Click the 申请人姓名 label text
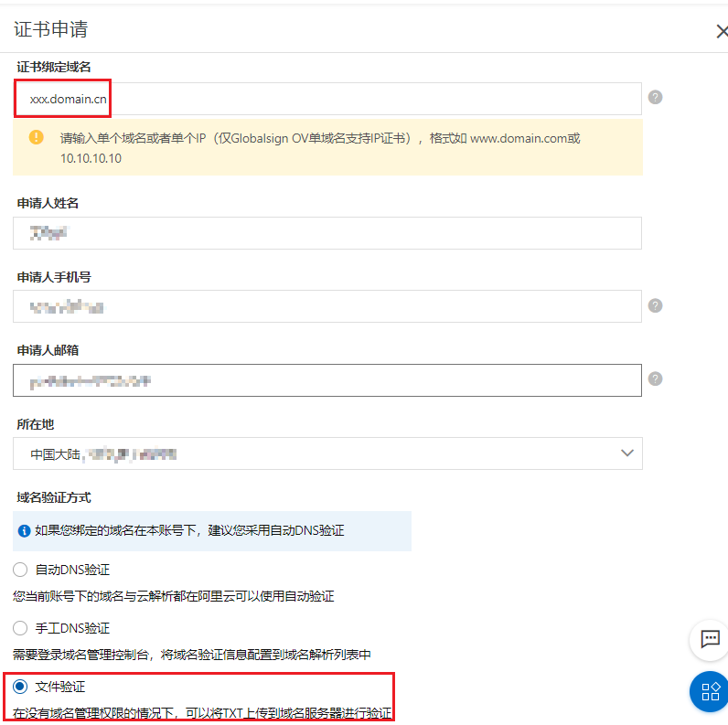This screenshot has width=728, height=725. click(48, 203)
